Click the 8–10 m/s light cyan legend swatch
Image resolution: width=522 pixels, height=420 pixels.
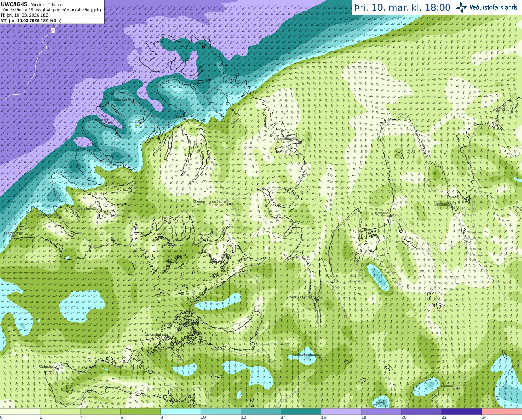click(x=181, y=411)
